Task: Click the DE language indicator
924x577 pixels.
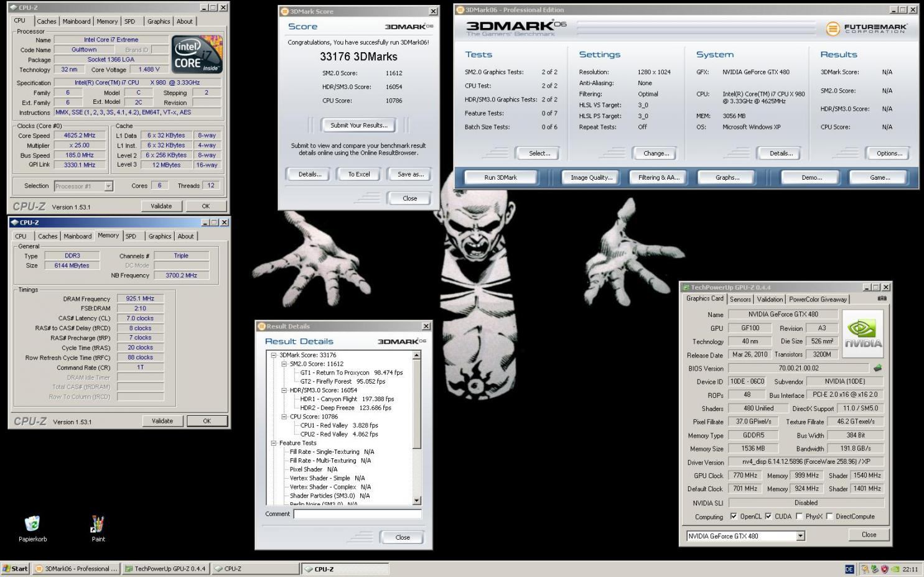Action: point(849,569)
